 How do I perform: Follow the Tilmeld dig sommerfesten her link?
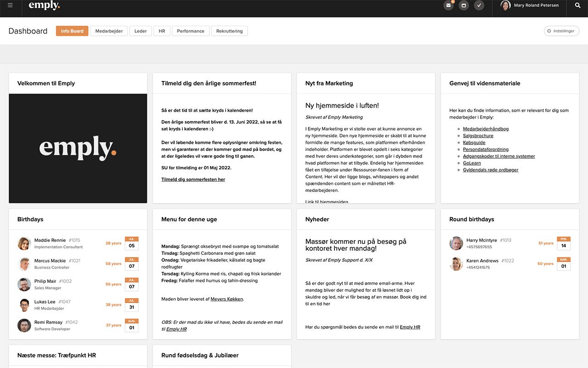[x=193, y=179]
